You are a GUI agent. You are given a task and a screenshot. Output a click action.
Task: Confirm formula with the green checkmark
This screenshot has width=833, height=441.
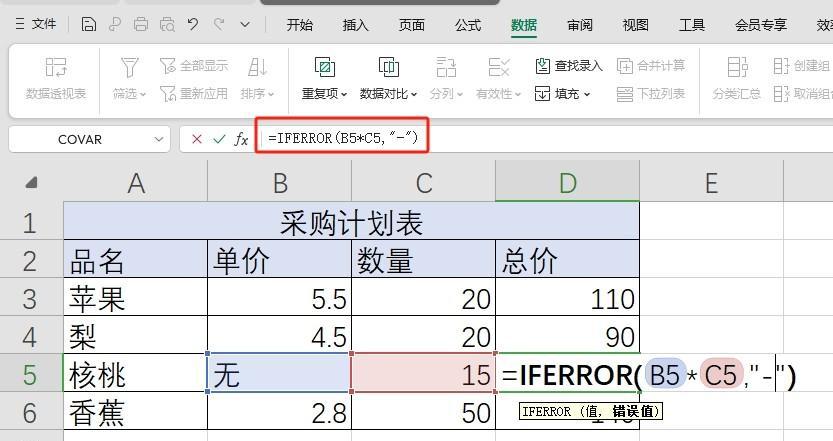(x=219, y=139)
